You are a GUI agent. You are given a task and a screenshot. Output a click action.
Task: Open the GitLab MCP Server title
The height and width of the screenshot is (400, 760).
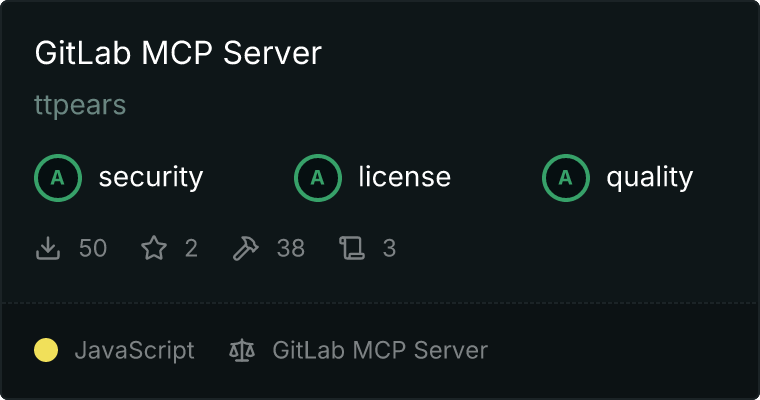pos(178,52)
